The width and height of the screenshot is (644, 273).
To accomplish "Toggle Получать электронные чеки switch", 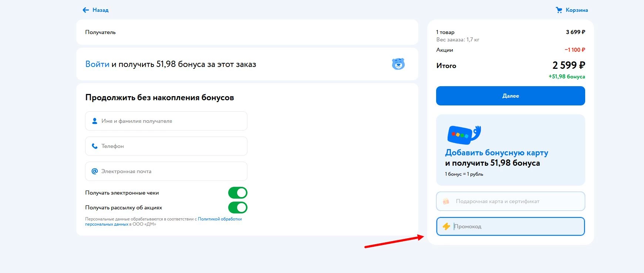I will pyautogui.click(x=237, y=193).
